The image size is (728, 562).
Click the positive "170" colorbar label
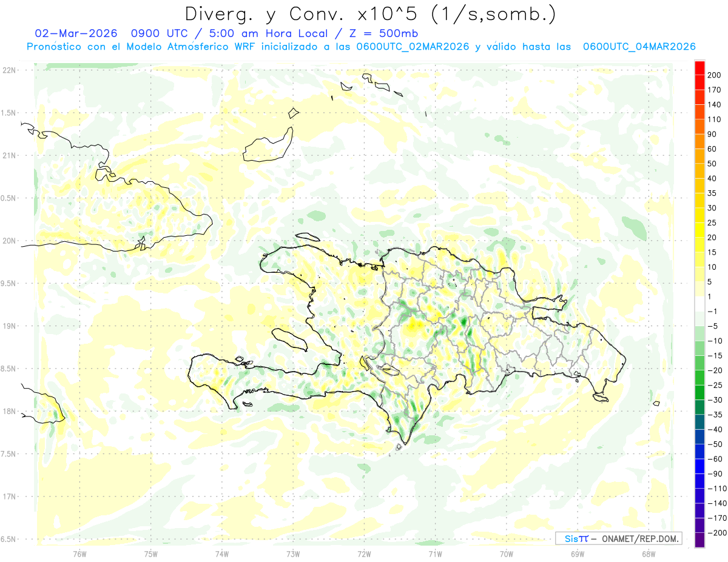click(715, 90)
